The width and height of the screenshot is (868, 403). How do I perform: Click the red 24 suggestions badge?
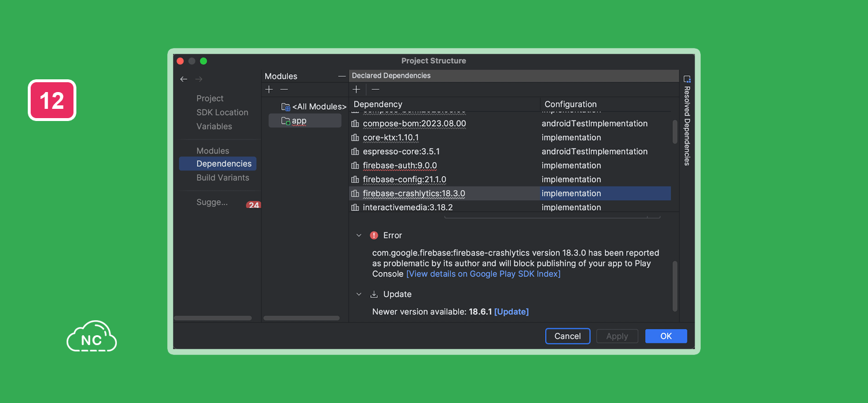coord(253,204)
